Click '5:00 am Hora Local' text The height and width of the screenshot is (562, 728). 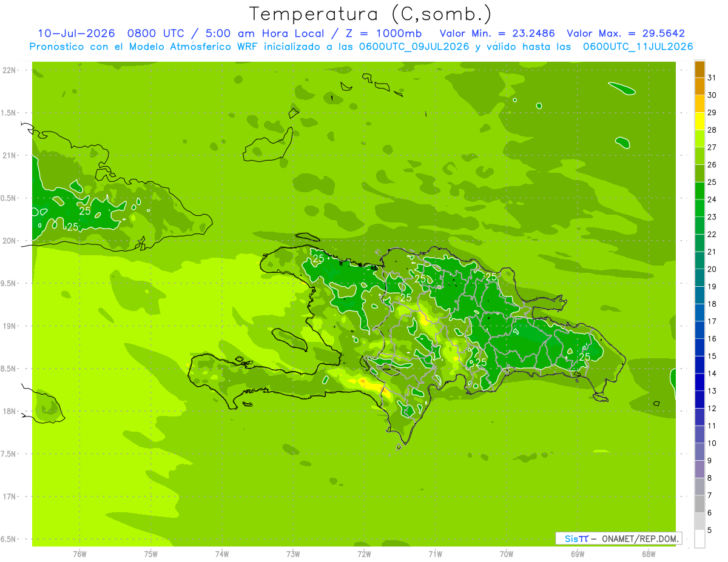point(261,33)
